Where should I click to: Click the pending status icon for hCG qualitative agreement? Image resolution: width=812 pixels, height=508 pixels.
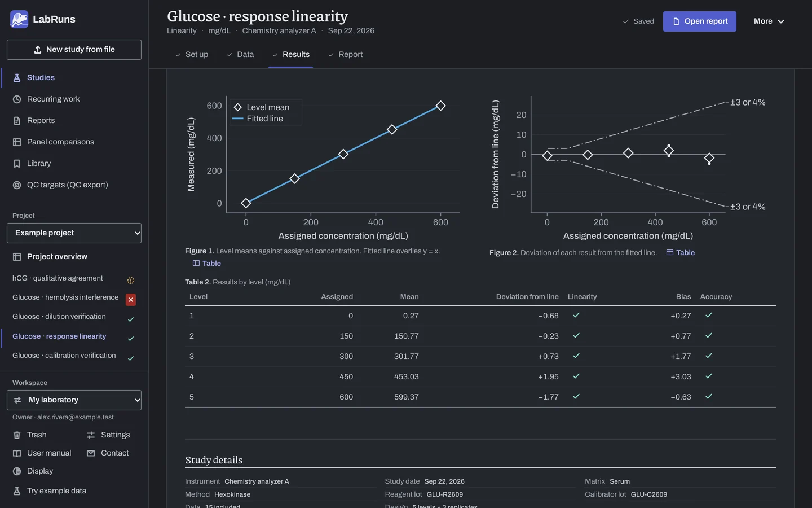coord(131,281)
